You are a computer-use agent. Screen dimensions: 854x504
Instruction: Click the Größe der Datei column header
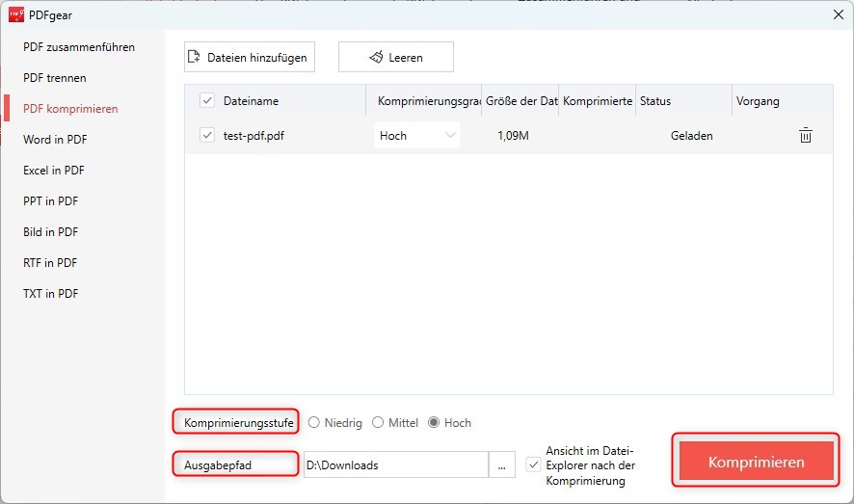521,100
